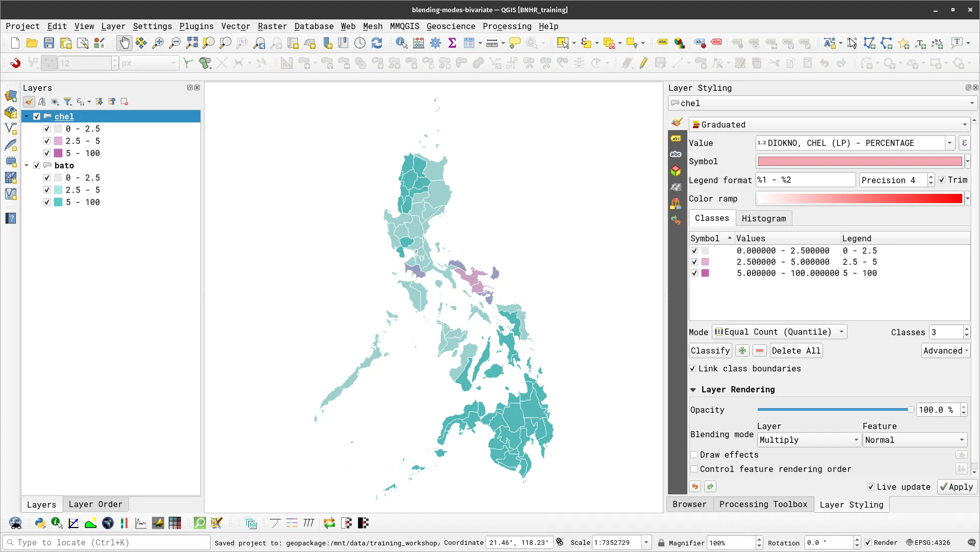This screenshot has width=980, height=552.
Task: Refresh the map canvas
Action: 377,43
